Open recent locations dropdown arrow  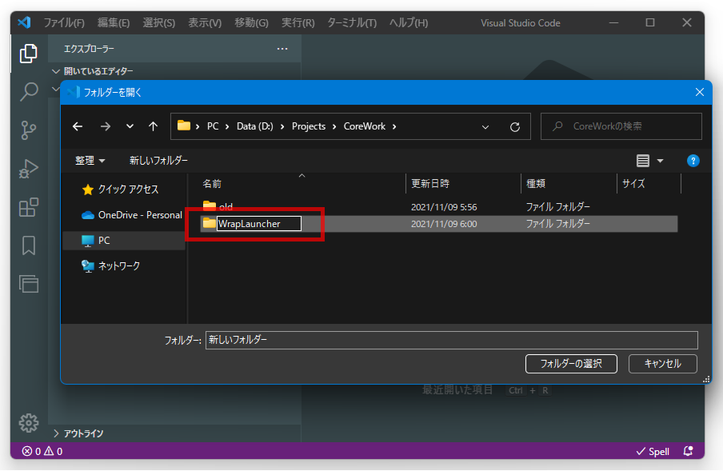point(130,126)
